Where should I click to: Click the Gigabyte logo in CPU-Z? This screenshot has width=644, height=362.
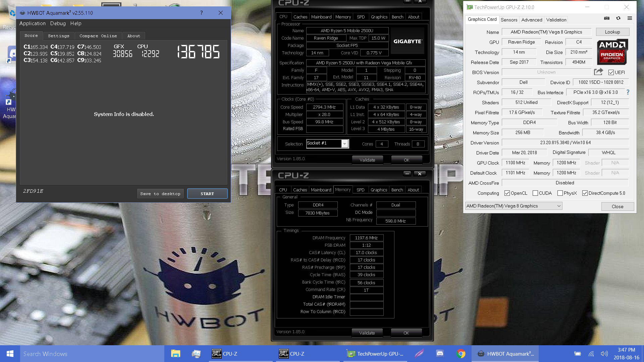408,41
